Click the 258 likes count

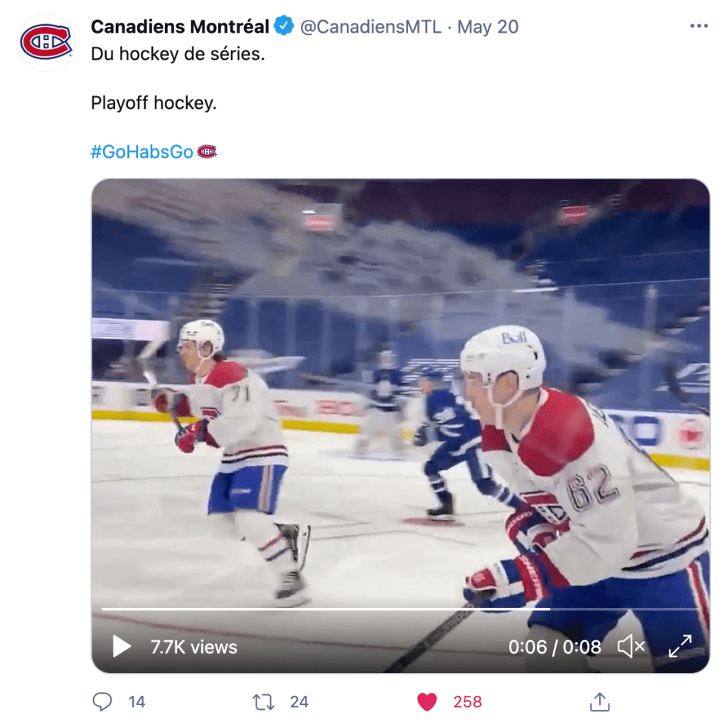(468, 702)
